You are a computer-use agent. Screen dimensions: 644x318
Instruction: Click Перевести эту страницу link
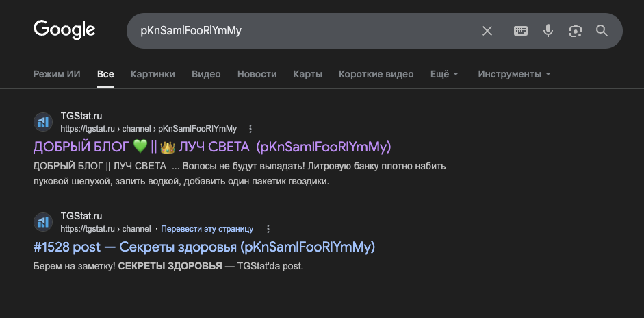[x=207, y=229]
